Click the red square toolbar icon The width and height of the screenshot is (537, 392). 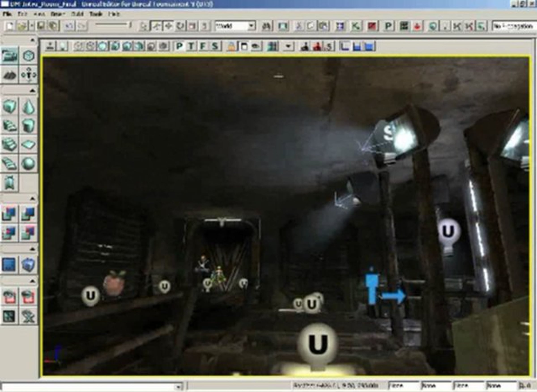(372, 26)
